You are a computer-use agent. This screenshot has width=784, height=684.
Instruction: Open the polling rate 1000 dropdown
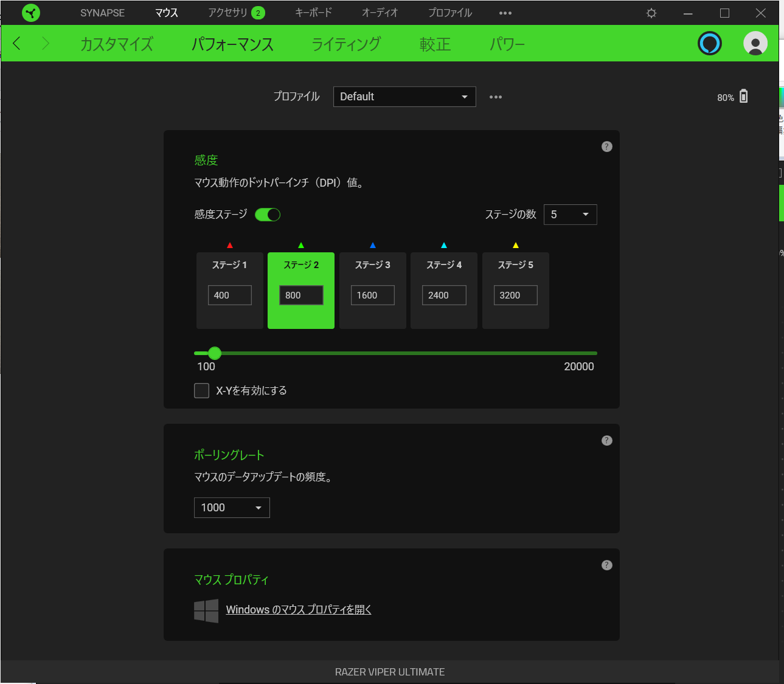click(232, 508)
